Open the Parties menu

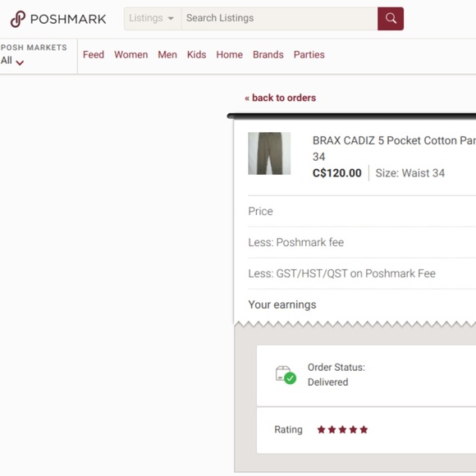coord(309,55)
